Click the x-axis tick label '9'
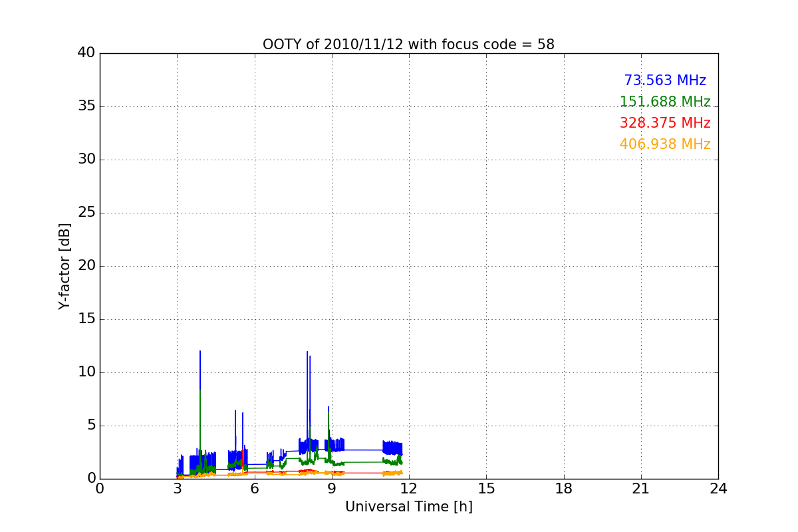 click(x=331, y=489)
